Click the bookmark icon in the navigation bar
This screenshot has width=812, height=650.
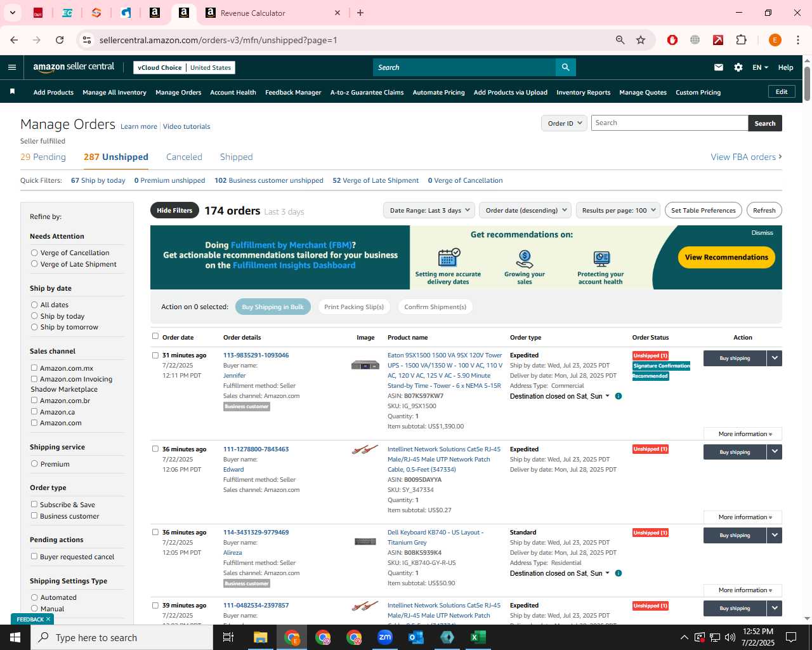point(12,92)
